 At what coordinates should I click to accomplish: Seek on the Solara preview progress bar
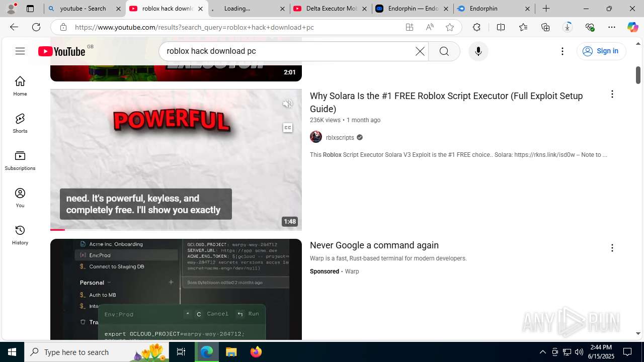tap(176, 229)
